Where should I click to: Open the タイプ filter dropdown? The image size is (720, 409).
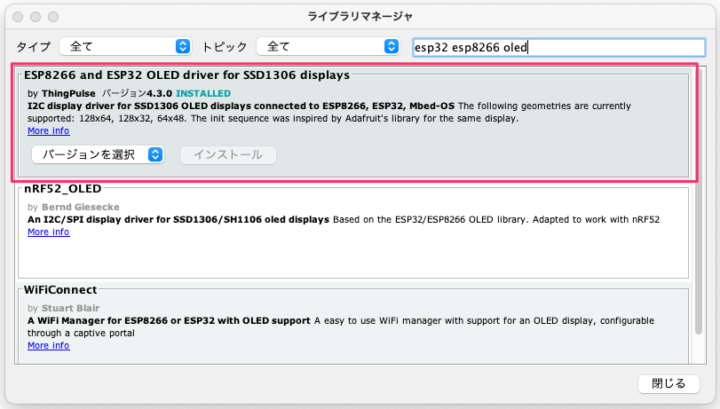(x=125, y=47)
